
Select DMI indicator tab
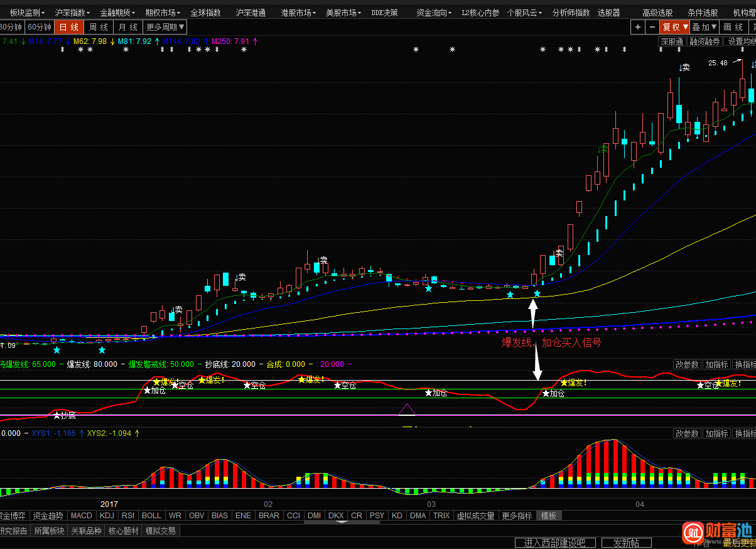[x=314, y=516]
